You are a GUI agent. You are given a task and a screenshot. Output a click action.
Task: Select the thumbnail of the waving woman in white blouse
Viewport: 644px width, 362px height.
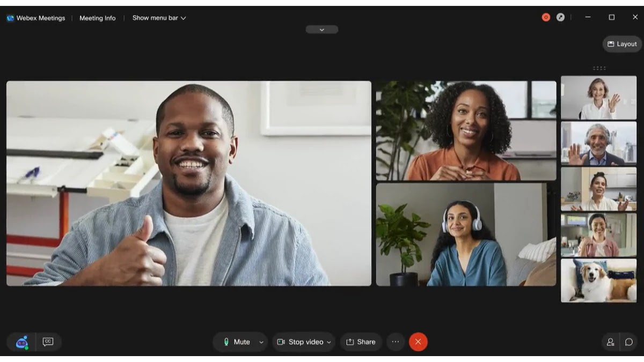(x=599, y=97)
